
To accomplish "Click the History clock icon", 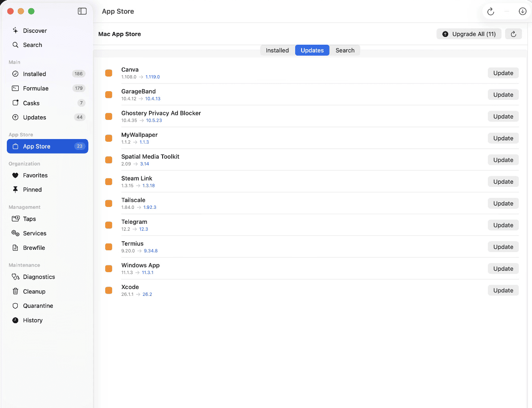I will pyautogui.click(x=15, y=320).
